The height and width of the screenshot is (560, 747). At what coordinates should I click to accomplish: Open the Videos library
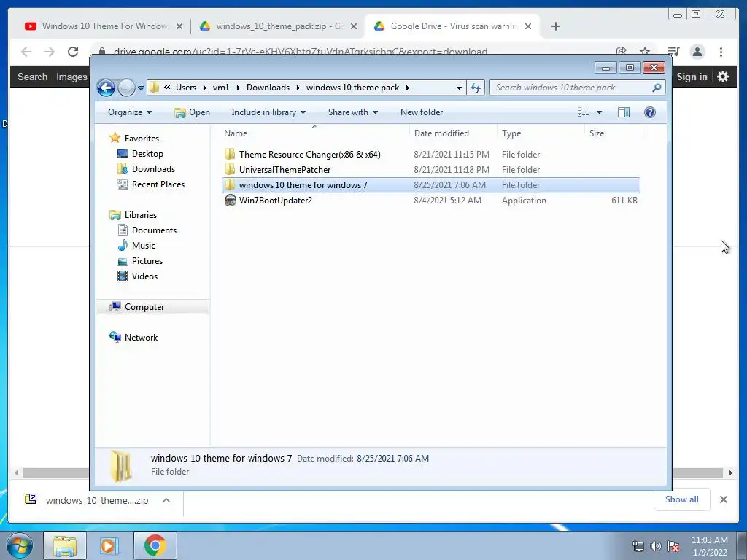click(144, 276)
